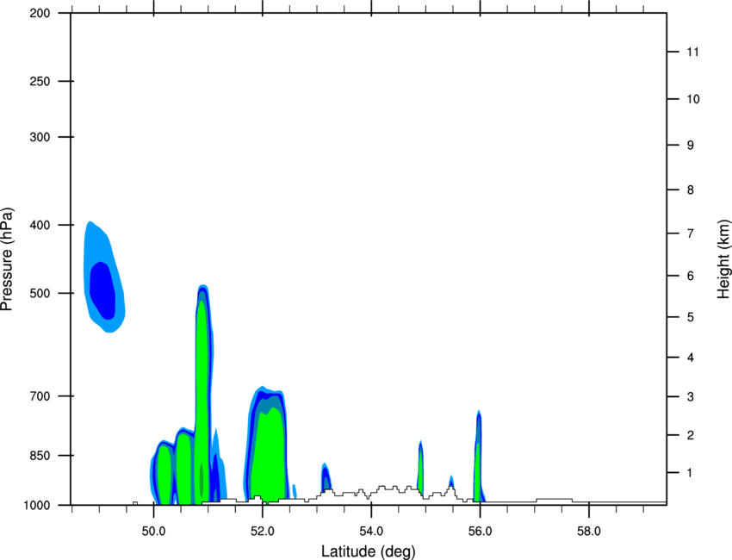732x560 pixels.
Task: Click height tick label 6
Action: [691, 276]
